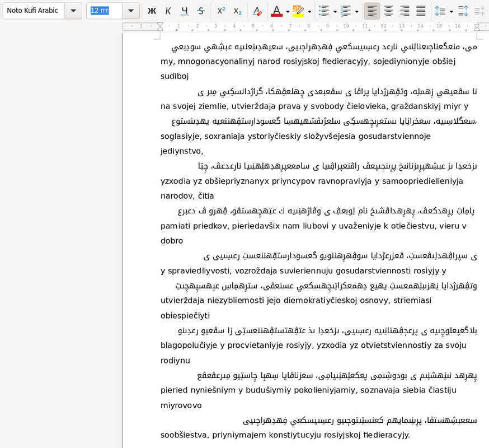Align paragraph to the right
Image resolution: width=489 pixels, height=448 pixels.
tap(405, 11)
